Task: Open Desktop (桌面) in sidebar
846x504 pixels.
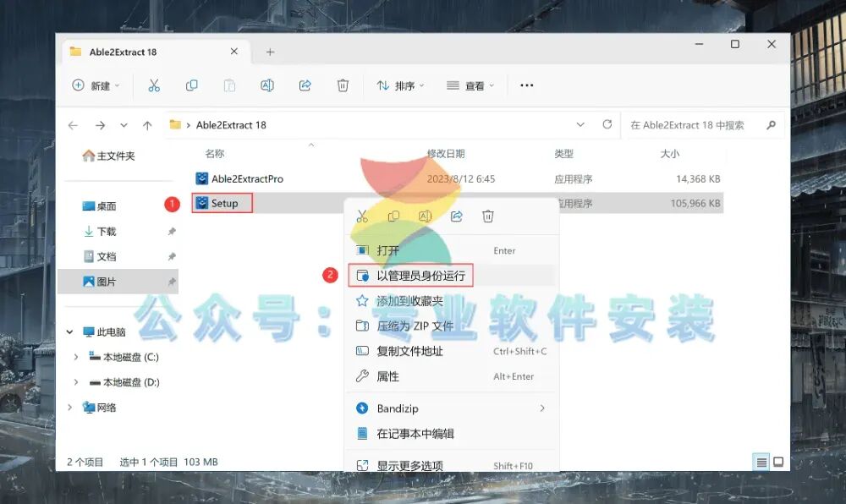Action: click(99, 205)
